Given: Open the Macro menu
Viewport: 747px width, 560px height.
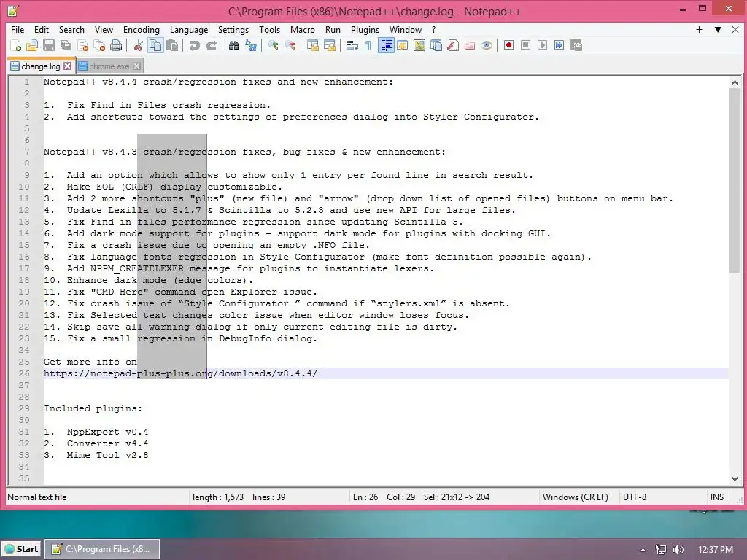Looking at the screenshot, I should click(x=303, y=29).
